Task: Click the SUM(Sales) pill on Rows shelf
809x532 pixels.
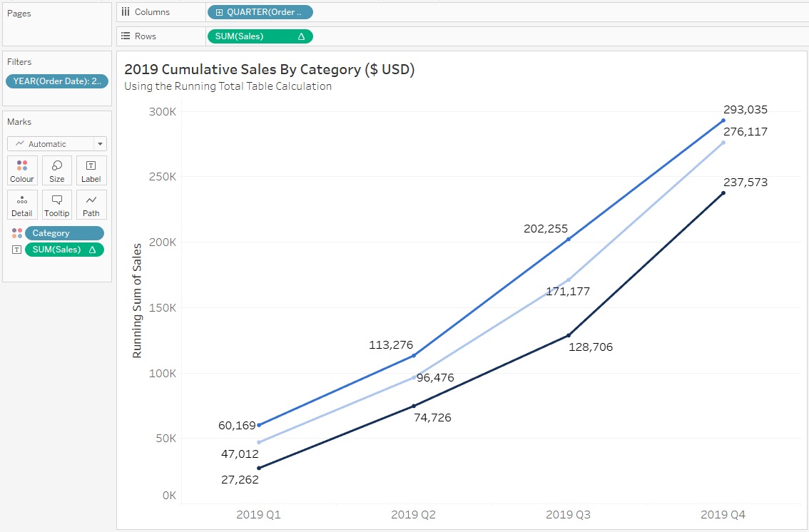Action: tap(250, 36)
